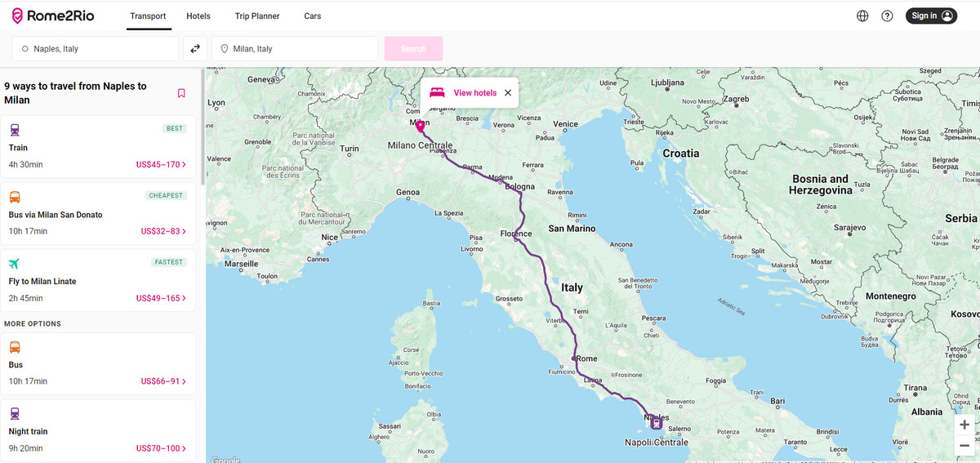Click the hotel bed icon in map popup
This screenshot has height=463, width=980.
(x=437, y=92)
